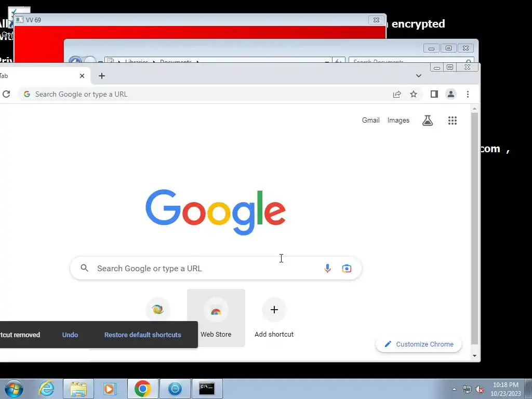This screenshot has width=532, height=399.
Task: Open Windows Media Player from taskbar
Action: point(110,389)
